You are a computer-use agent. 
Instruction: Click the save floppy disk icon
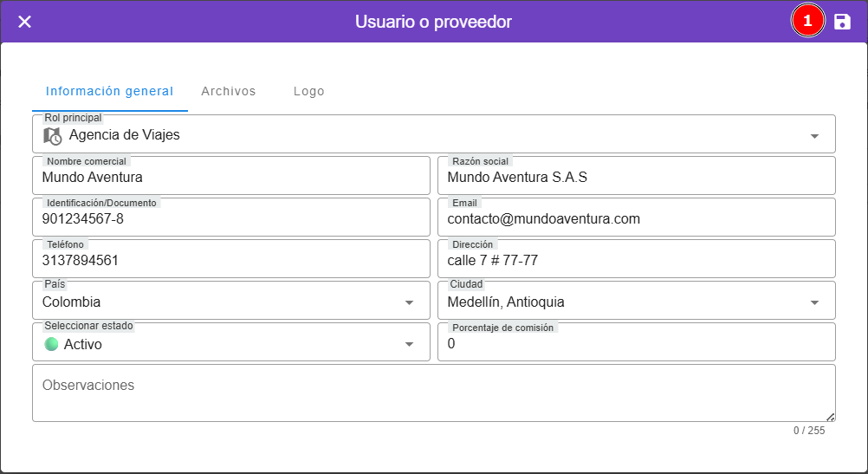(842, 22)
